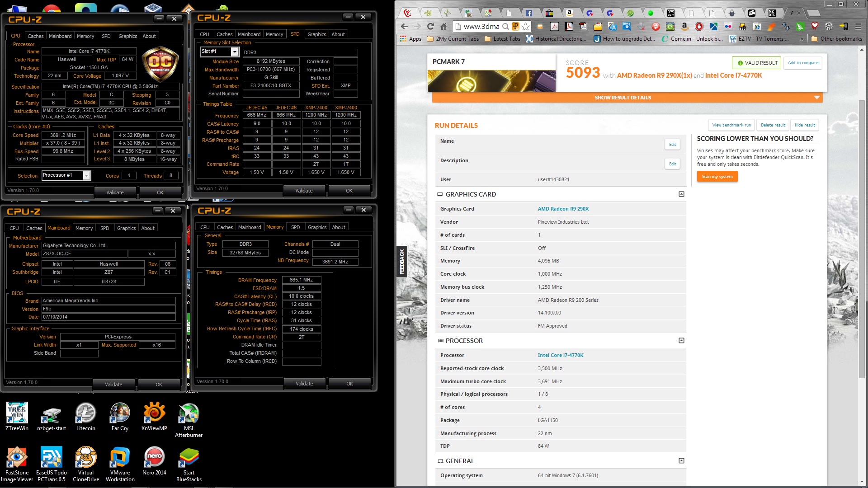Image resolution: width=868 pixels, height=488 pixels.
Task: Click the browser Reload icon
Action: pyautogui.click(x=430, y=27)
